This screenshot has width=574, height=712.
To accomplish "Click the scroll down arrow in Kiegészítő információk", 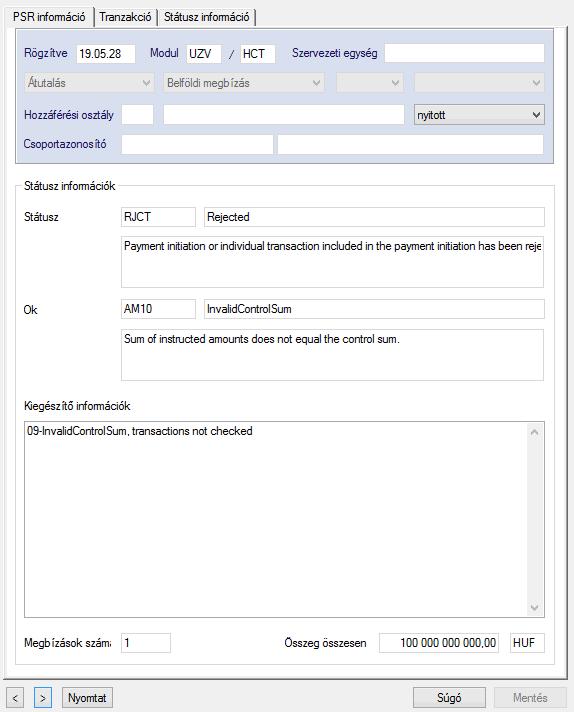I will pos(534,608).
